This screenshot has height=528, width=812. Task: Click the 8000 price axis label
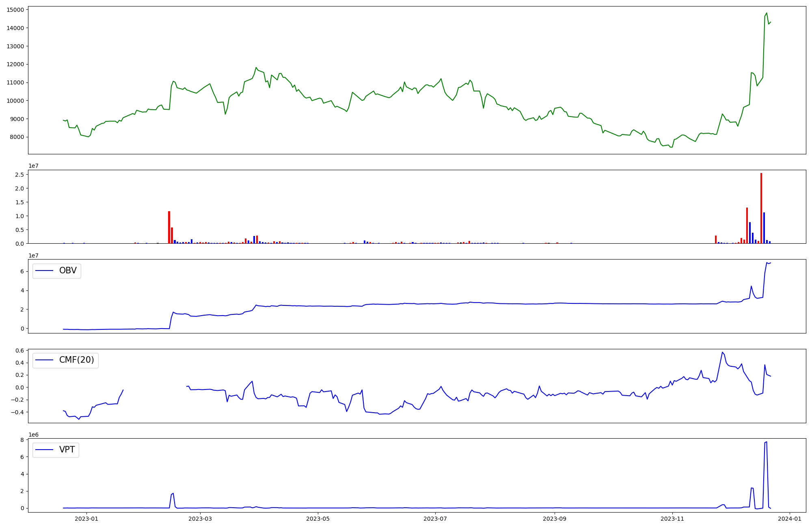[17, 137]
